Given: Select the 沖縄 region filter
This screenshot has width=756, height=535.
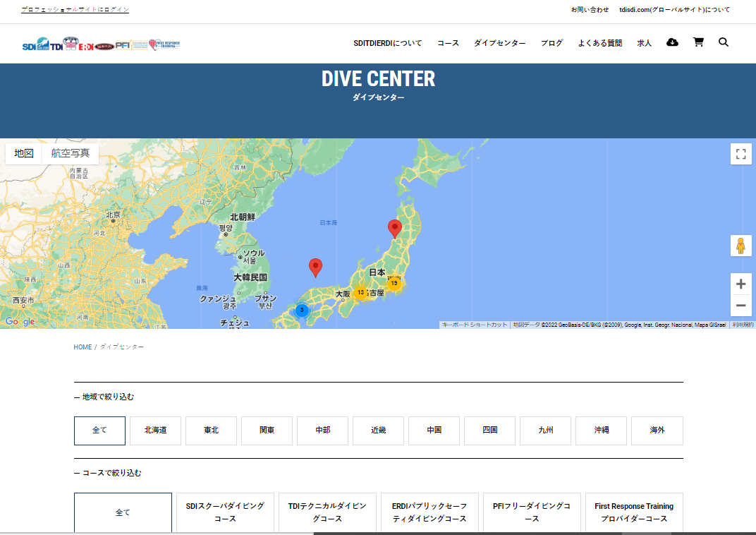Looking at the screenshot, I should pyautogui.click(x=601, y=431).
